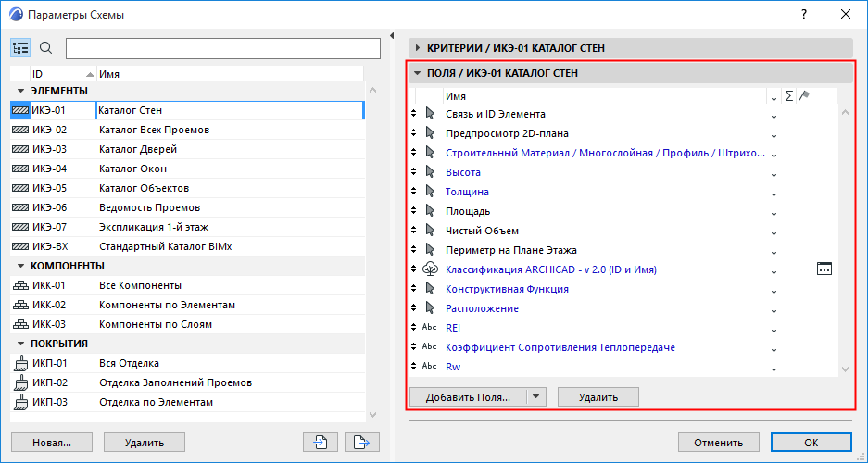Select the Связь и ID Элемента field
The width and height of the screenshot is (868, 463).
623,114
